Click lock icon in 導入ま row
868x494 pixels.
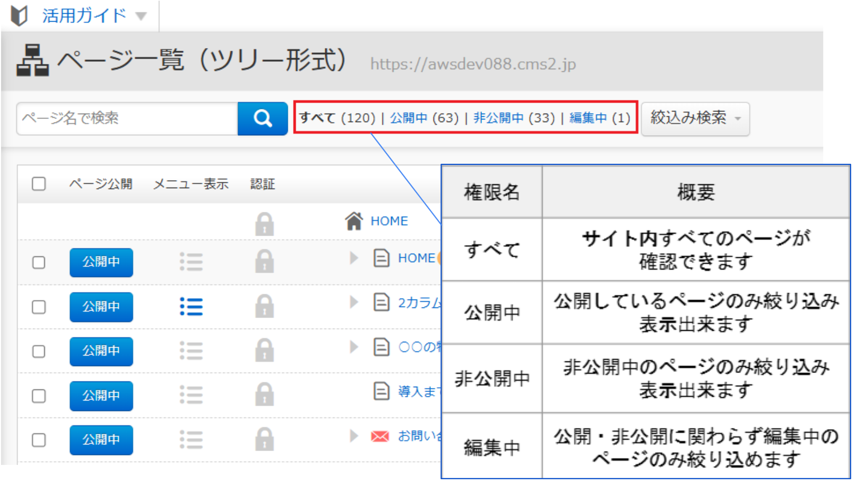[265, 395]
